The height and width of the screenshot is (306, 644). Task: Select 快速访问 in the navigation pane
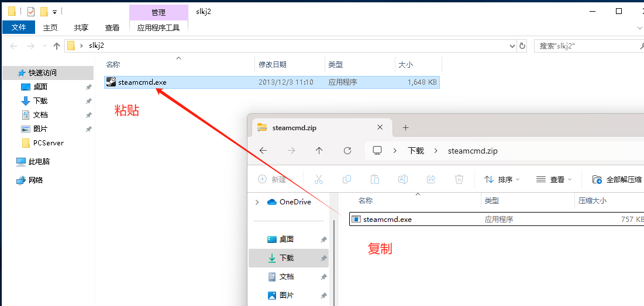point(43,73)
